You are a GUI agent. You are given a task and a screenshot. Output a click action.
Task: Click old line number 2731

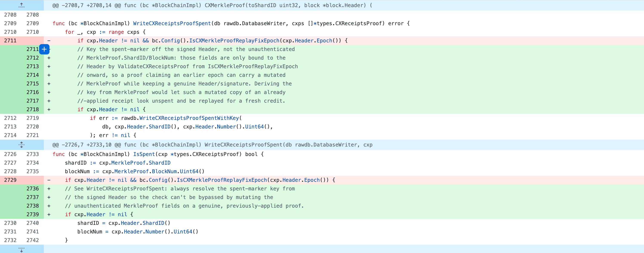[10, 232]
